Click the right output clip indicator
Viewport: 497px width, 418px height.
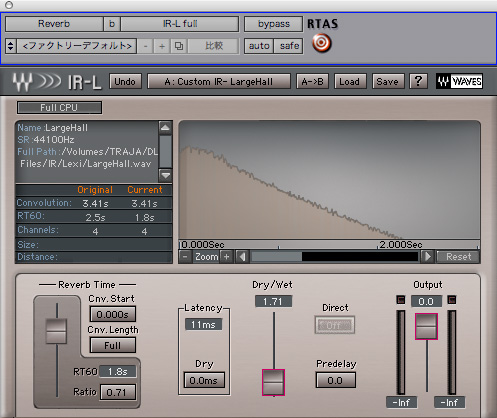coord(452,300)
